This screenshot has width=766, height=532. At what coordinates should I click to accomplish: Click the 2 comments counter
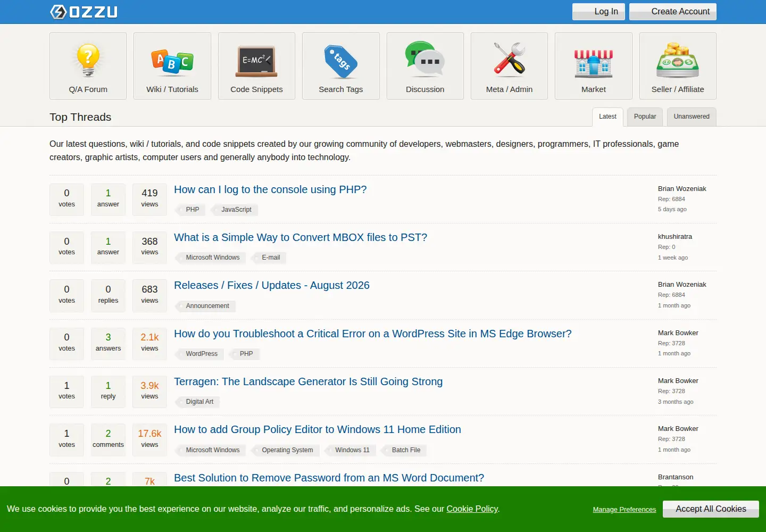coord(108,440)
